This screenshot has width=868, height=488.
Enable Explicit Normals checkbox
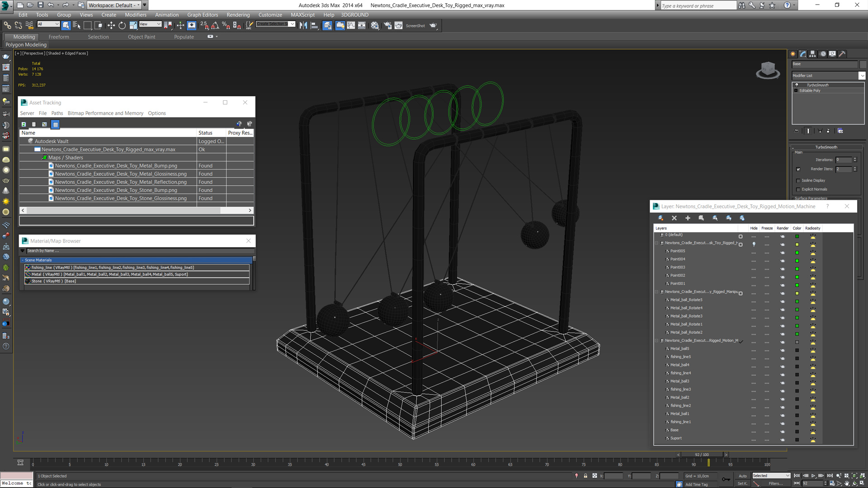pos(798,190)
